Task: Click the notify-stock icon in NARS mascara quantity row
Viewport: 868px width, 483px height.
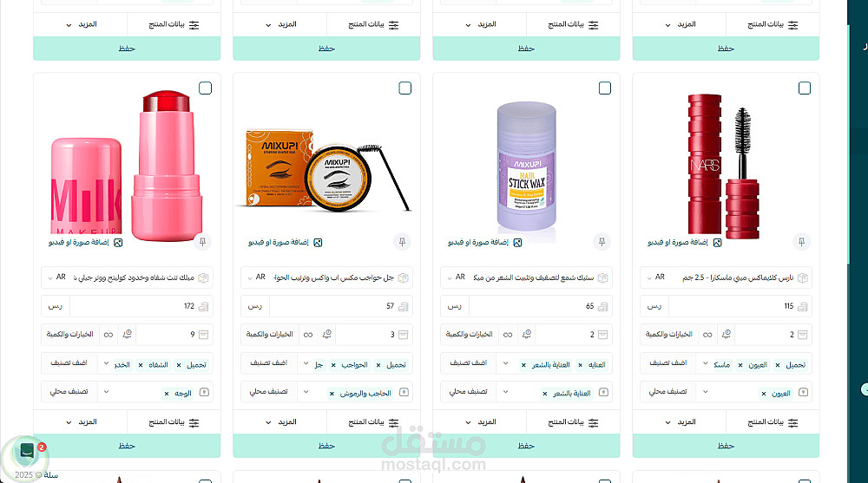Action: point(727,334)
